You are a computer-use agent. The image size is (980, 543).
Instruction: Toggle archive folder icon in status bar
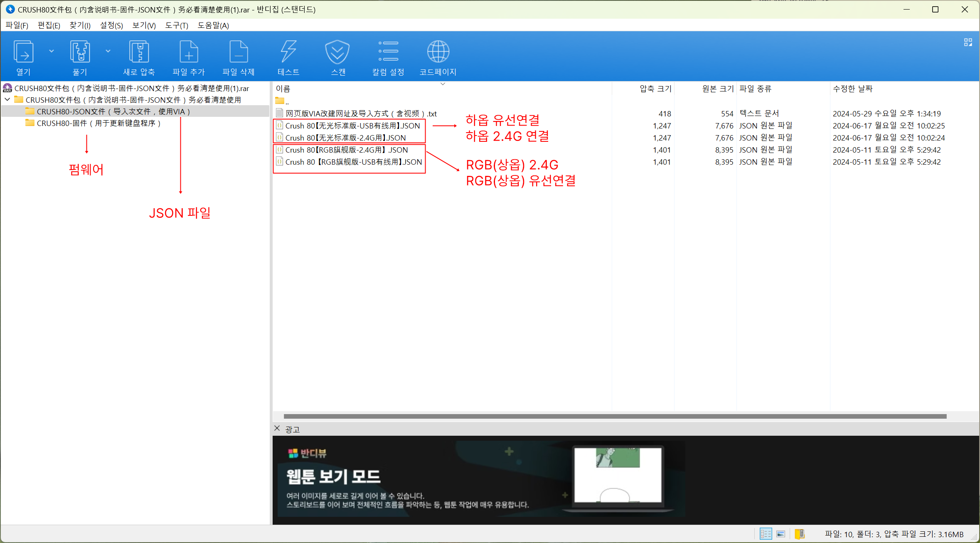tap(800, 534)
